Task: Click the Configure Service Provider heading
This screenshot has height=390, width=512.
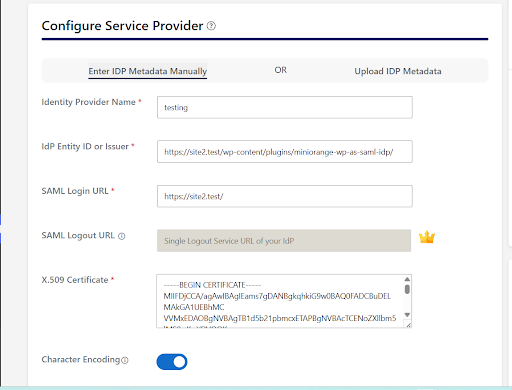Action: pyautogui.click(x=122, y=26)
